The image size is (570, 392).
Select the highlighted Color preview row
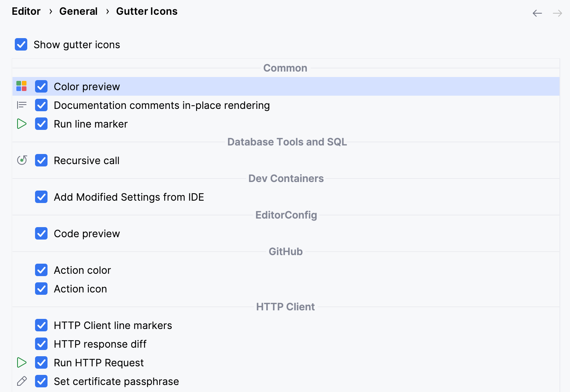click(x=273, y=86)
